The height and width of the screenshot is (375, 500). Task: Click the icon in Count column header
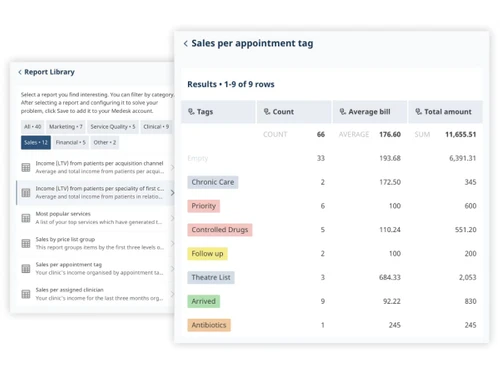point(267,112)
